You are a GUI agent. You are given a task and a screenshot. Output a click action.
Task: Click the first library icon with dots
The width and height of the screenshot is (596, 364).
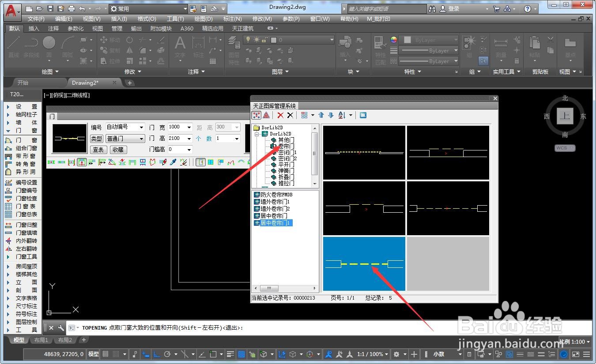tap(256, 115)
